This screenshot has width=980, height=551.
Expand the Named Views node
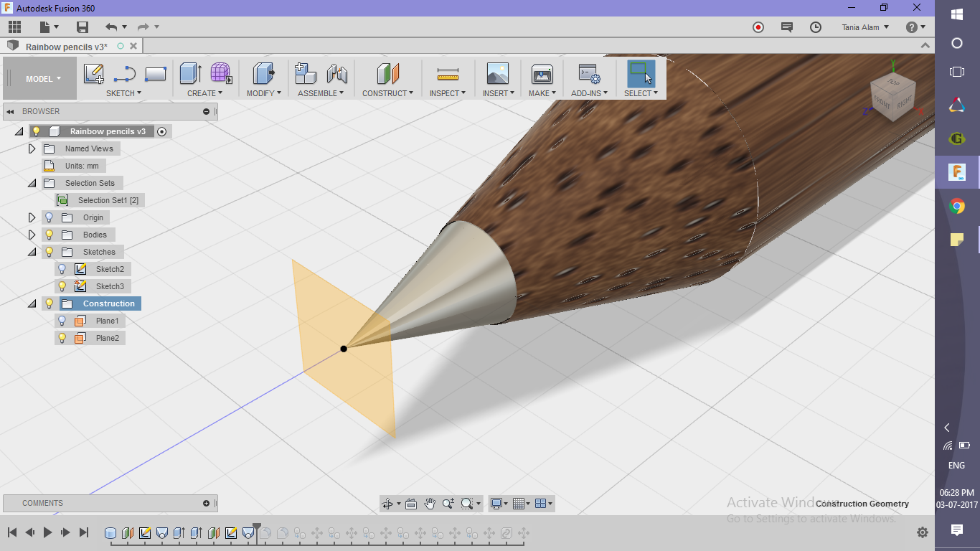coord(32,149)
